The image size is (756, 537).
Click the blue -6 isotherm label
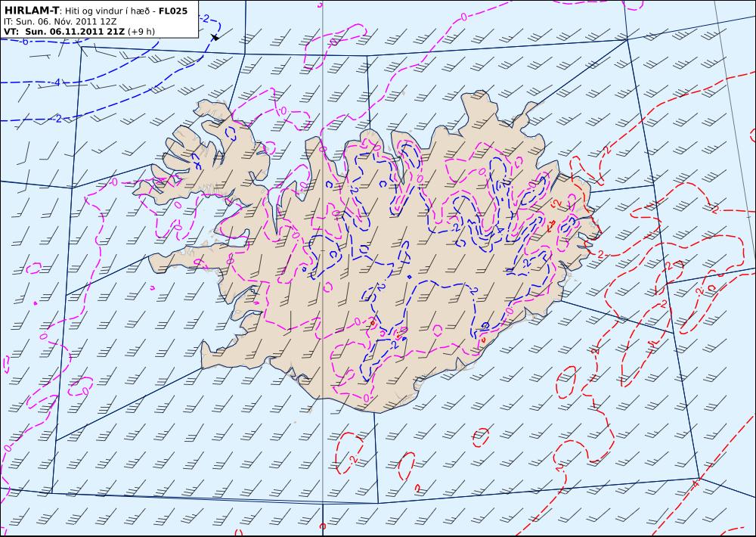click(24, 41)
